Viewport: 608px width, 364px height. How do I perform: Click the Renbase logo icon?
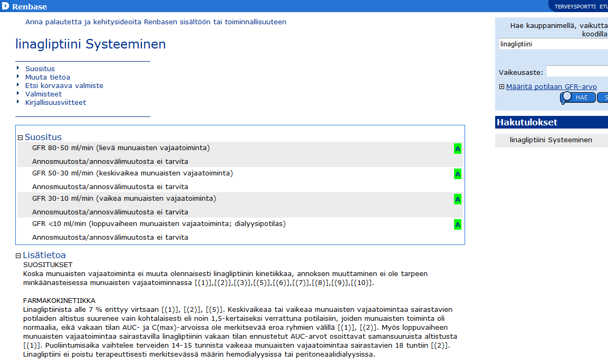5,6
